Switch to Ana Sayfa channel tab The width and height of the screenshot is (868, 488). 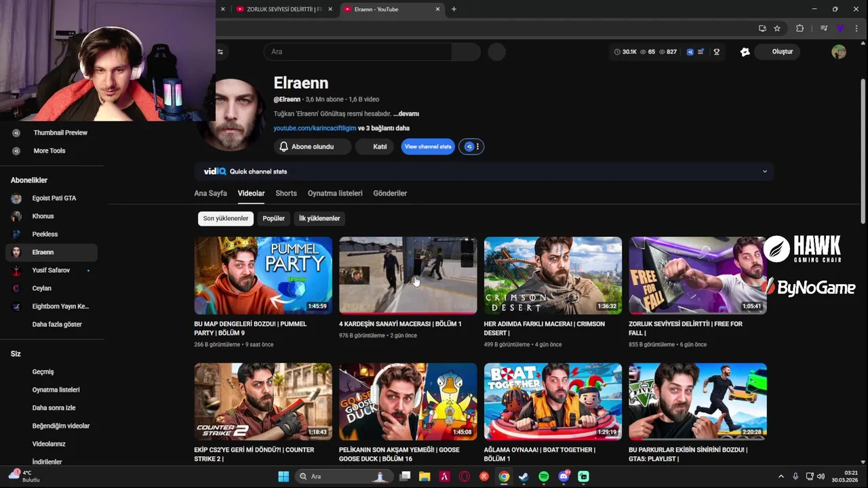coord(211,193)
